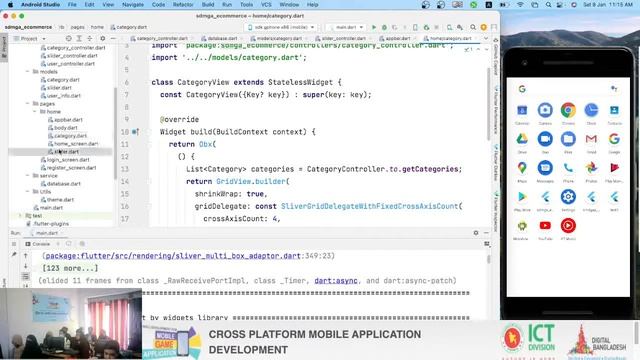Click Expand All icon in Project panel
Screen dimensions: 640x360
click(x=79, y=38)
